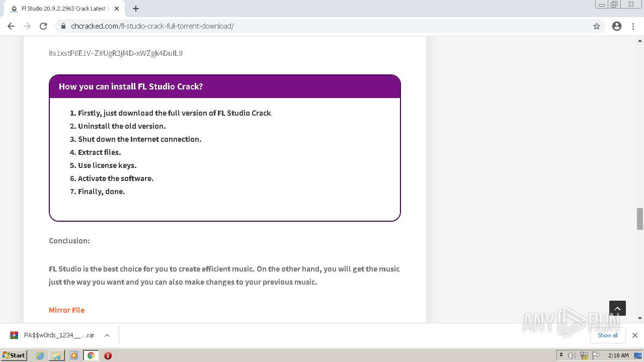Click step 'Firstly, just download the full version'
Screen dimensions: 644x362
175,113
